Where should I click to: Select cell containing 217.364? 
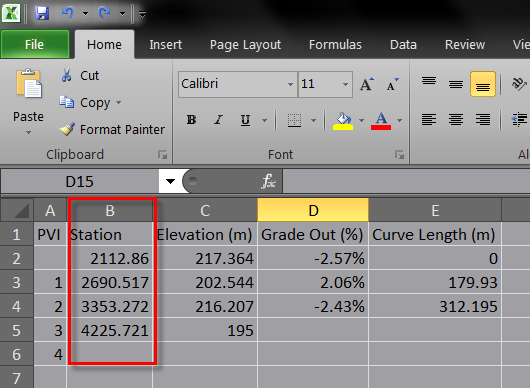pos(205,258)
